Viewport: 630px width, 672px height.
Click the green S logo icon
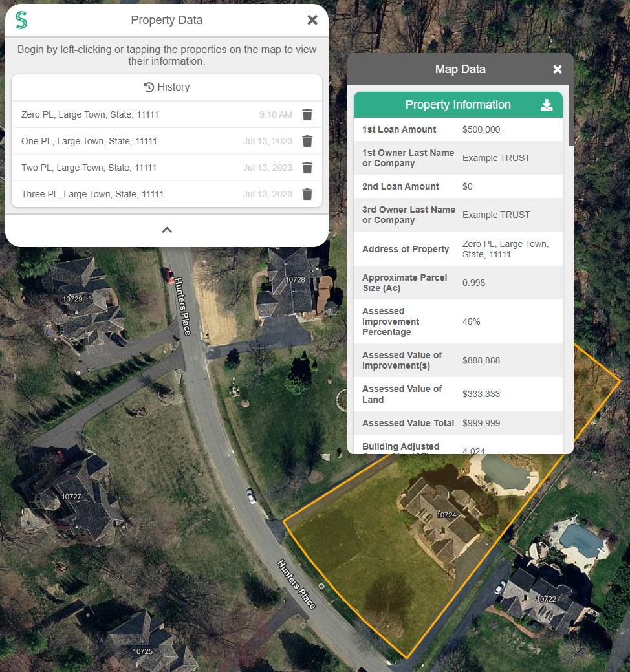21,20
